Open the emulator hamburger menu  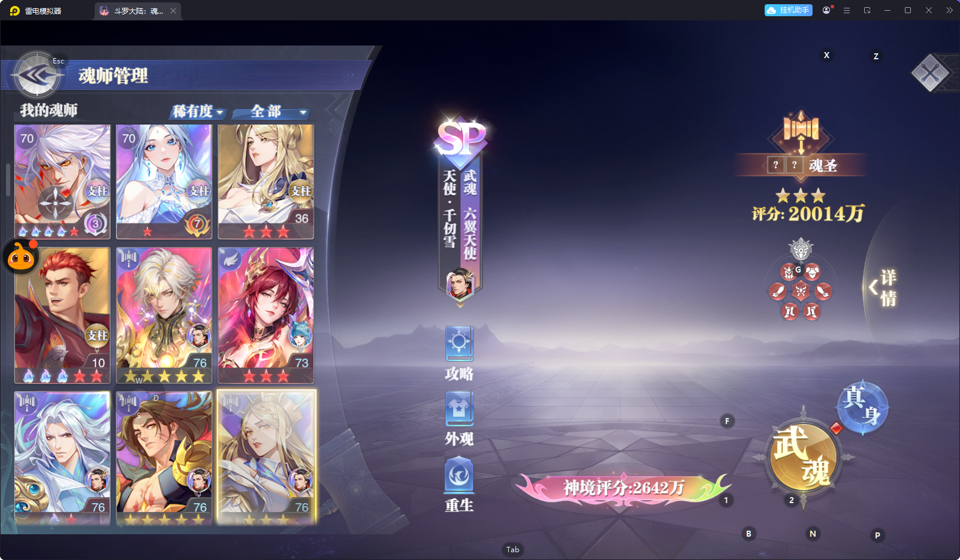847,10
